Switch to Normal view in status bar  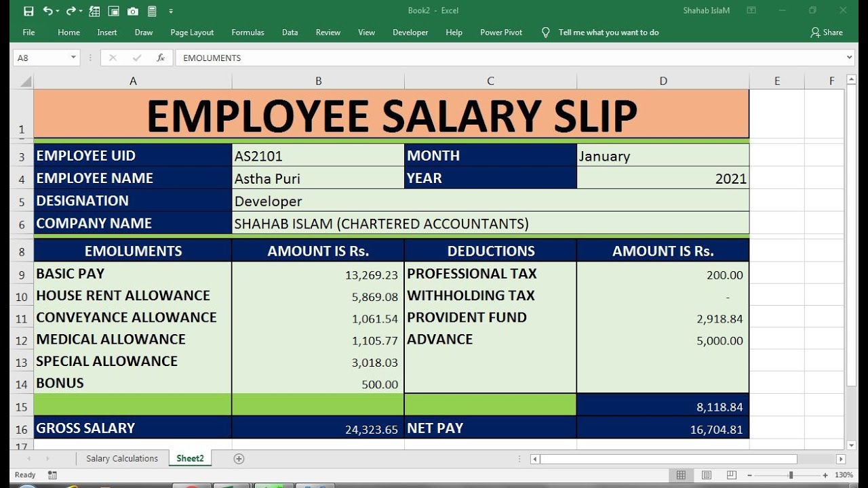point(682,475)
